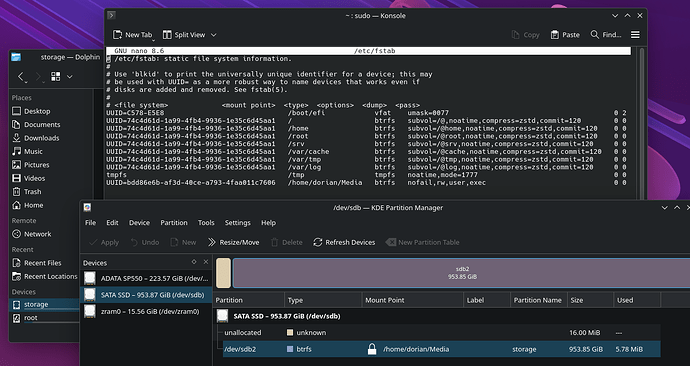Select SATA SSD /dev/sdb device
The image size is (690, 366).
tap(147, 295)
